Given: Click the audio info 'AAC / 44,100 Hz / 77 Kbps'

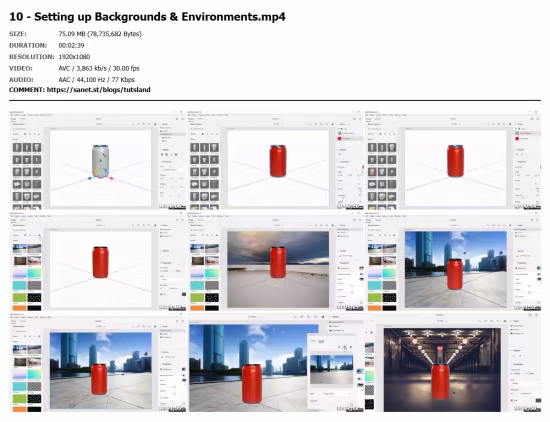Looking at the screenshot, I should pyautogui.click(x=96, y=80).
